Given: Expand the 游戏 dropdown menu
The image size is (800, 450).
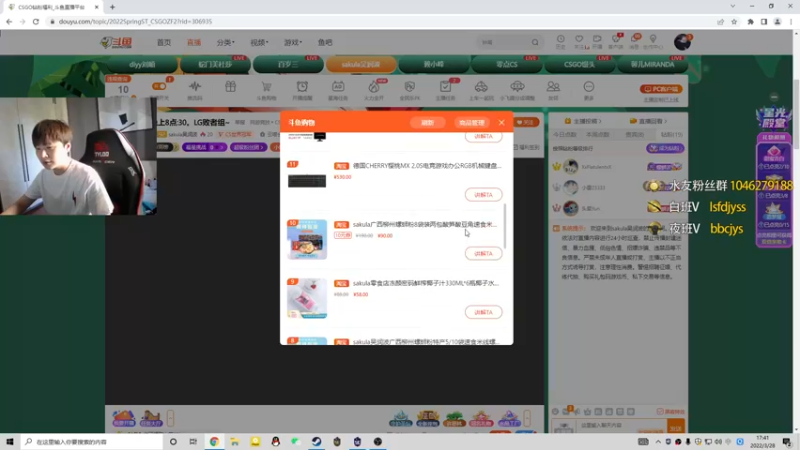Looking at the screenshot, I should [293, 42].
